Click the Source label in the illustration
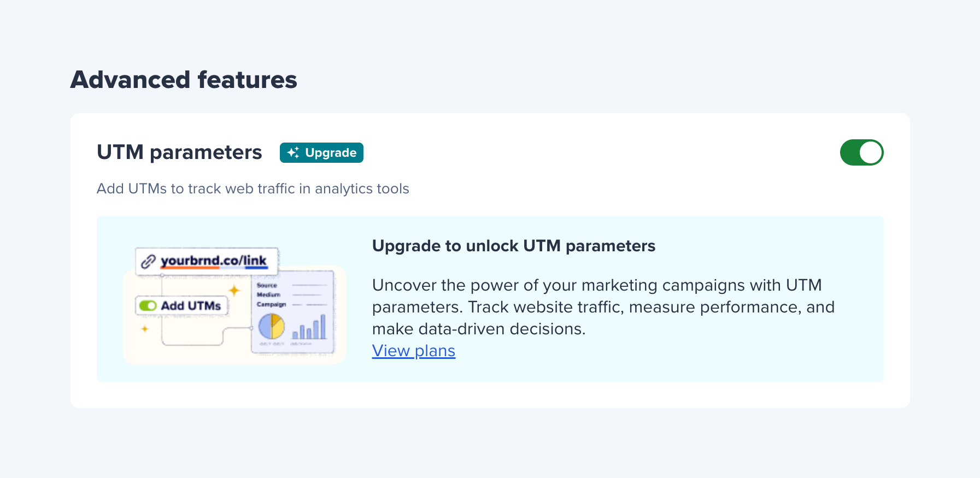 [x=267, y=285]
